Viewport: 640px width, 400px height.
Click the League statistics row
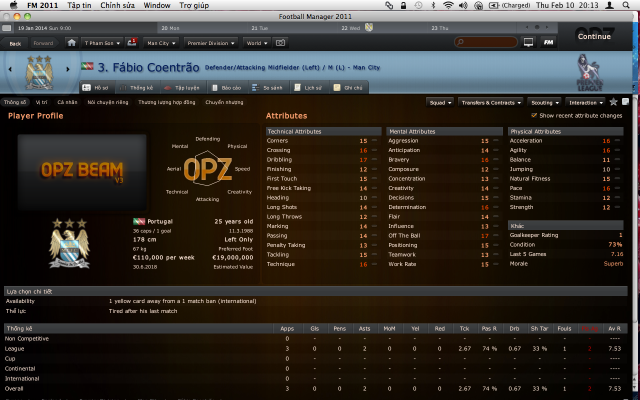315,349
